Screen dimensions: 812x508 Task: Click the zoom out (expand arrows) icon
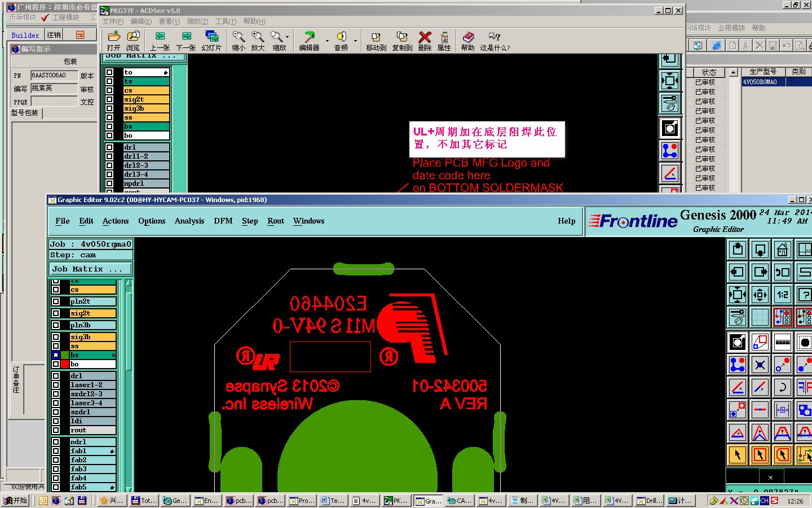(x=738, y=295)
